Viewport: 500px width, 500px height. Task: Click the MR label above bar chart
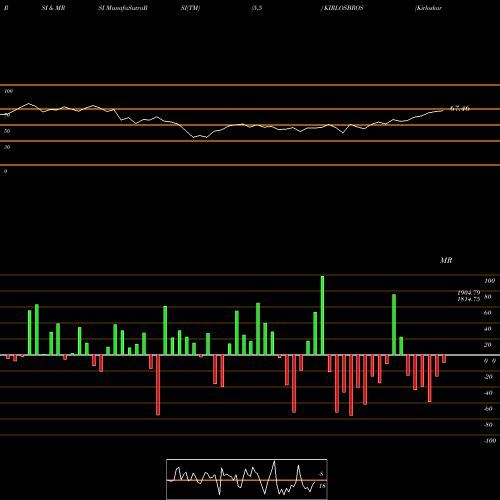coord(446,260)
